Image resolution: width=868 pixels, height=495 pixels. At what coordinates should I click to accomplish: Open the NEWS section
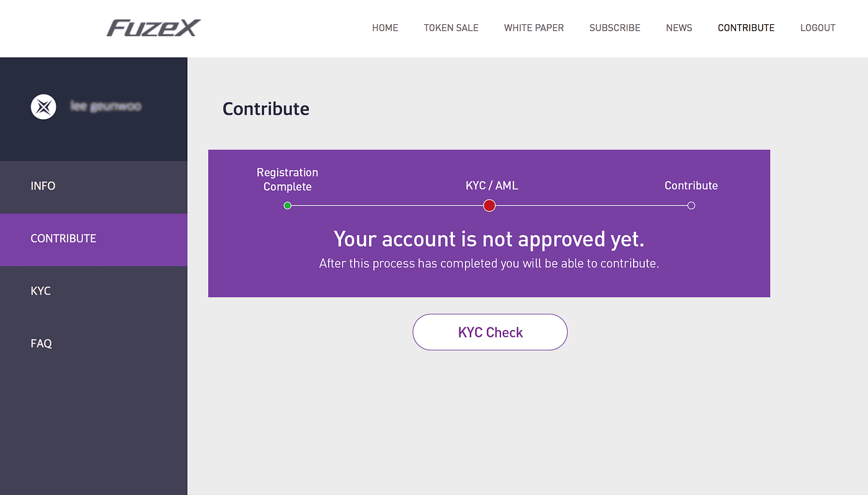pos(679,28)
